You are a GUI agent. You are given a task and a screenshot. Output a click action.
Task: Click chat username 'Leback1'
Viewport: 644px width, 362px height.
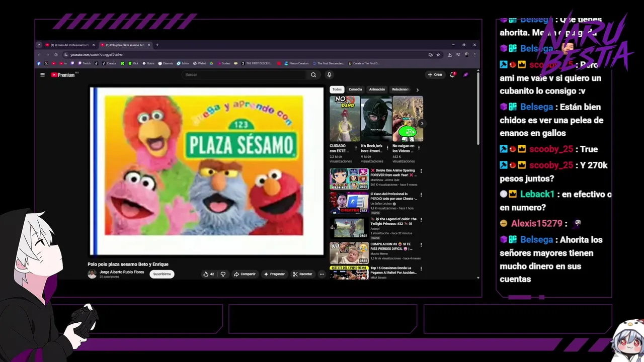pyautogui.click(x=537, y=194)
